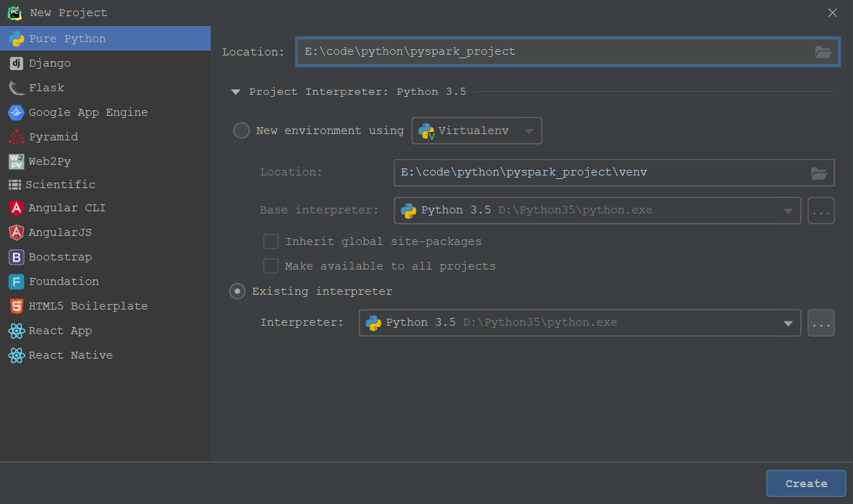Select Pyramid label in list
This screenshot has height=504, width=853.
coord(53,137)
